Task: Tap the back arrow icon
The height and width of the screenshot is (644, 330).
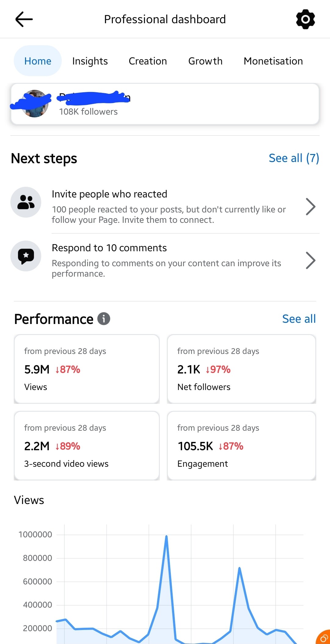Action: [x=24, y=19]
